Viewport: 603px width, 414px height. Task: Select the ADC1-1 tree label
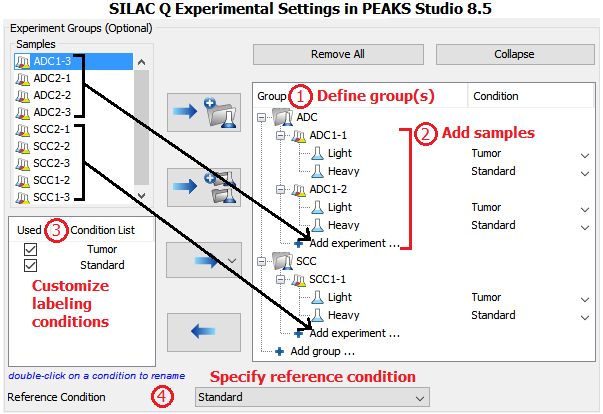coord(328,135)
